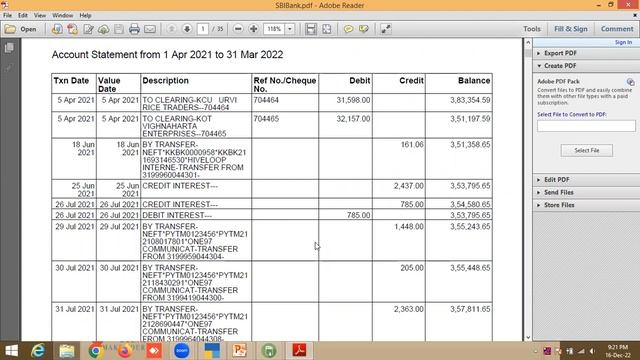Open the File menu
The height and width of the screenshot is (360, 640).
click(7, 16)
